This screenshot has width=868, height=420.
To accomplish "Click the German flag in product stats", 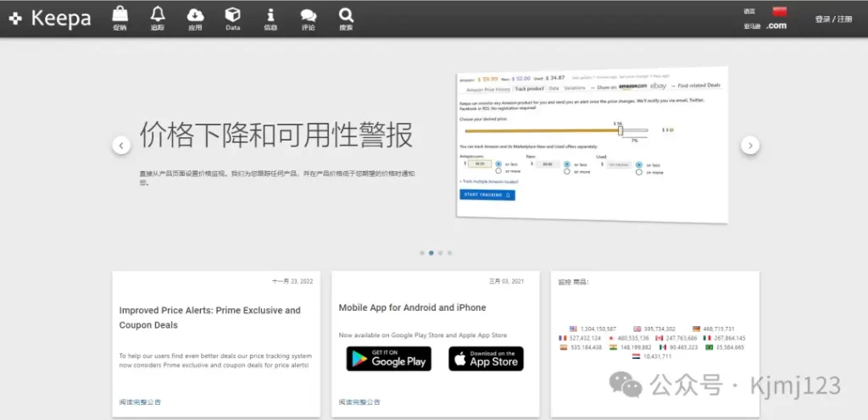I will (x=697, y=329).
